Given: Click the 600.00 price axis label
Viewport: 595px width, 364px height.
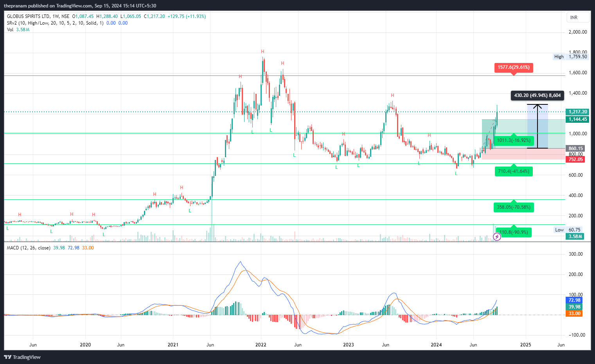Looking at the screenshot, I should coord(575,175).
